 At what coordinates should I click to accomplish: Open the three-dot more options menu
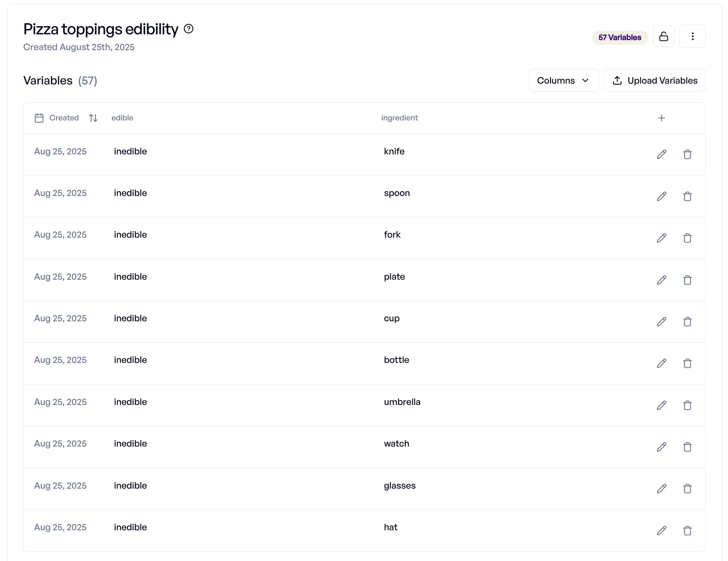pyautogui.click(x=692, y=36)
